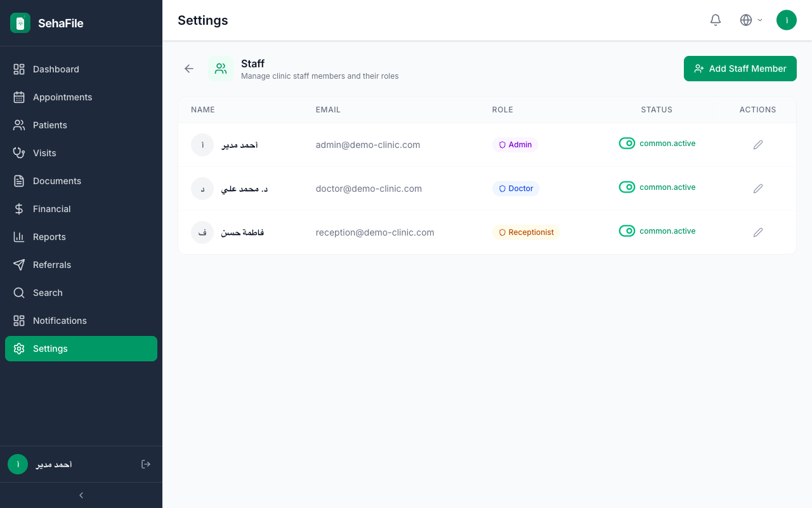Viewport: 812px width, 508px height.
Task: Click the pencil icon for doctor@demo-clinic.com
Action: pos(758,189)
